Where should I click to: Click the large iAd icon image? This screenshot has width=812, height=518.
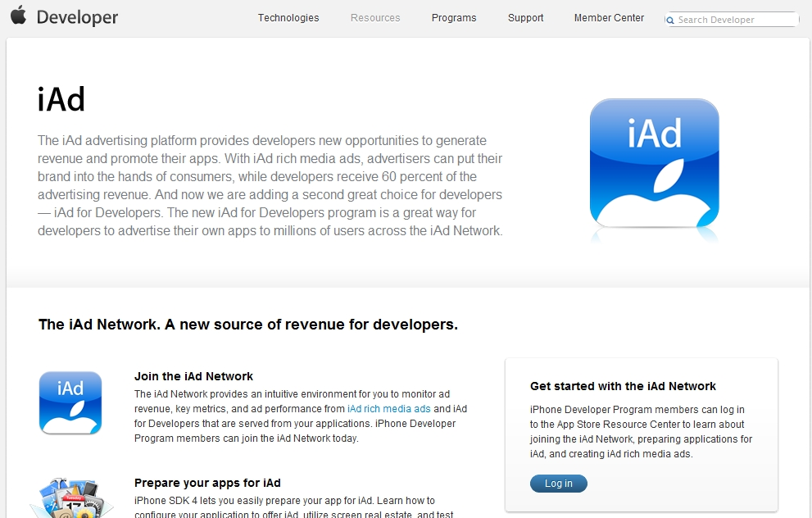click(654, 164)
